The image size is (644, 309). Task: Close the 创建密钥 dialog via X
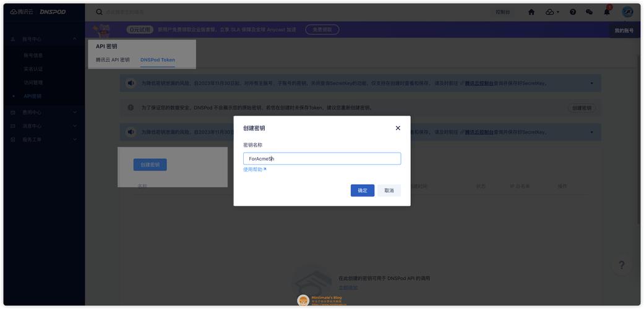(398, 128)
